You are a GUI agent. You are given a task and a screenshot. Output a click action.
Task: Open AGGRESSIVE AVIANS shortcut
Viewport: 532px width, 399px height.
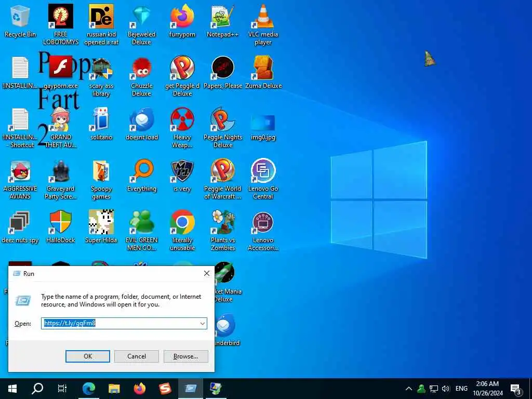click(x=20, y=180)
